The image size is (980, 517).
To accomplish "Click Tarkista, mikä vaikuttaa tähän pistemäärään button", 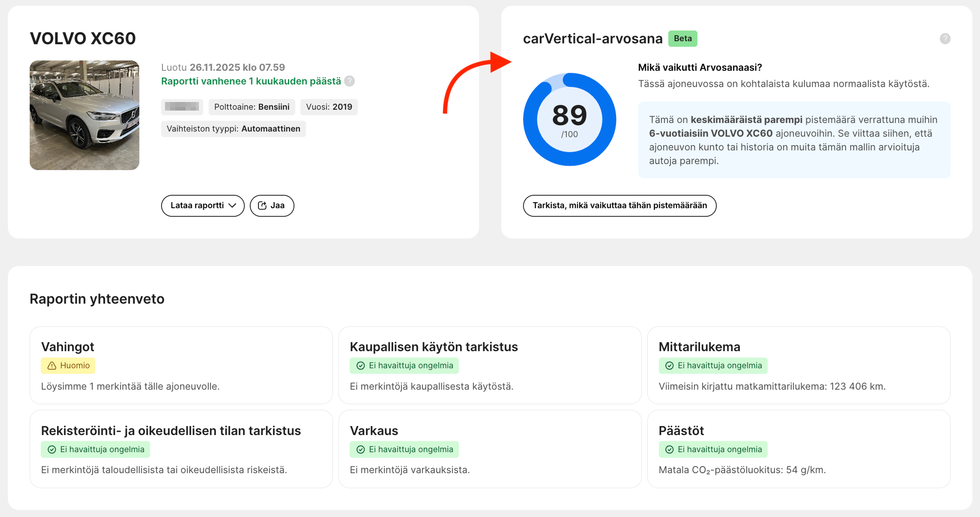I will (619, 206).
